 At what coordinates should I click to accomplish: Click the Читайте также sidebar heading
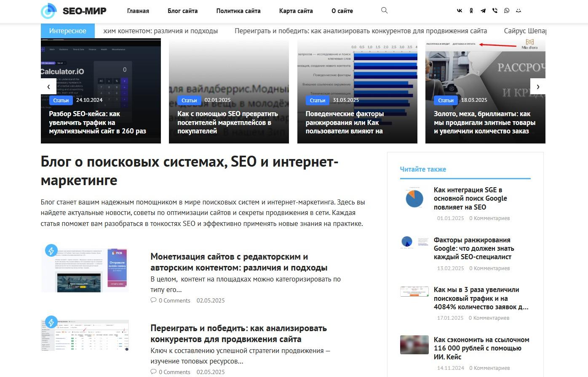tap(423, 169)
